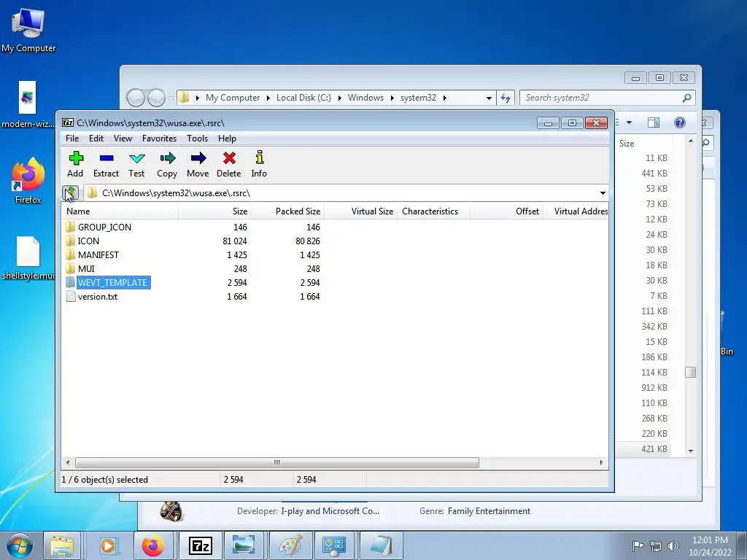Expand the arrow after Windows breadcrumb
The image size is (747, 560).
pos(392,98)
